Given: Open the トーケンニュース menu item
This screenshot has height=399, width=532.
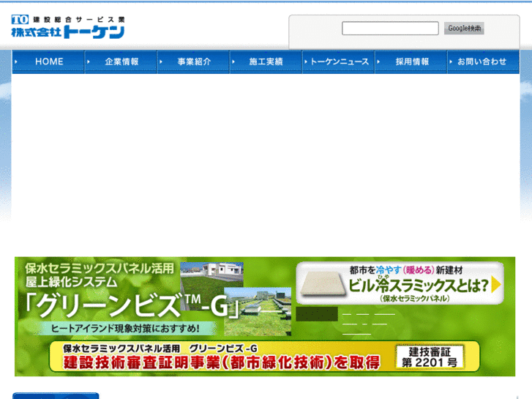Looking at the screenshot, I should tap(339, 61).
